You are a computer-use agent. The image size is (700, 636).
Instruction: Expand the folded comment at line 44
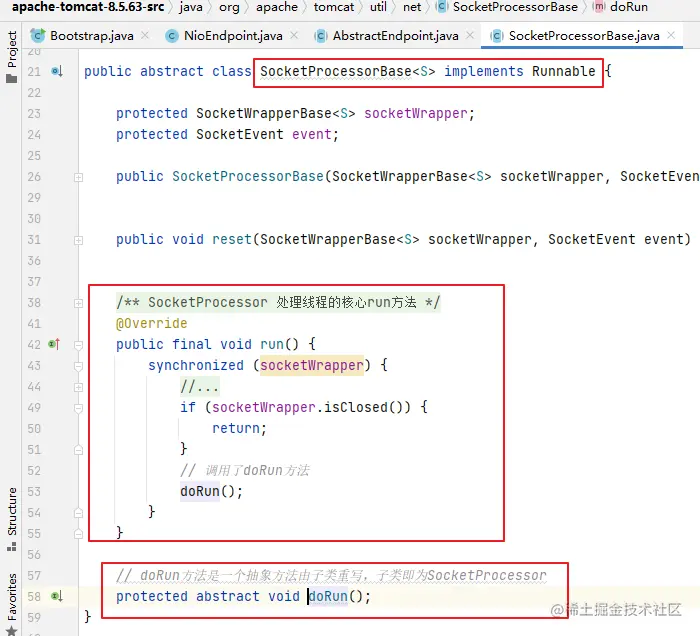tap(78, 387)
